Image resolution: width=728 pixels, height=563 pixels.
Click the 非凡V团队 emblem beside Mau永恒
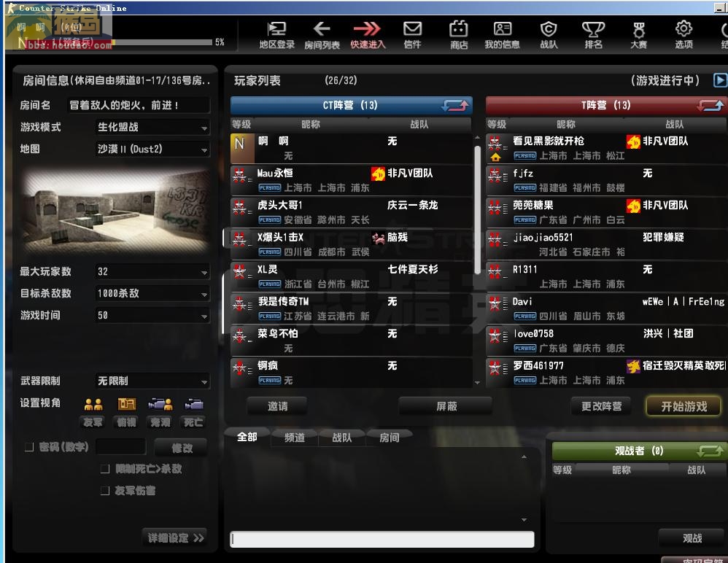pos(379,174)
